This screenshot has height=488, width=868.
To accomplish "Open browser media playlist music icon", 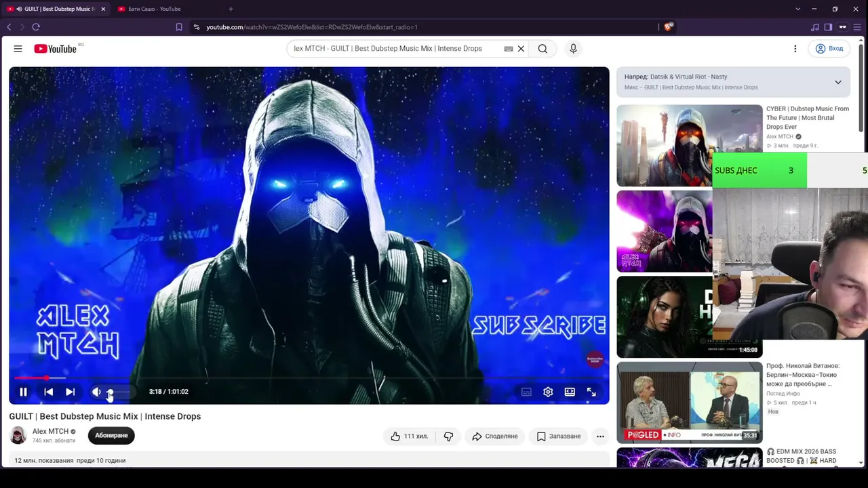I will 814,27.
